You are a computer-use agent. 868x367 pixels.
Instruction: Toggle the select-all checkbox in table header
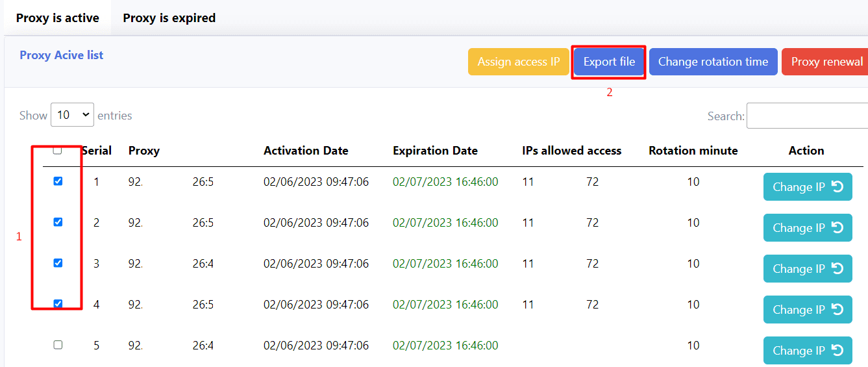click(x=58, y=151)
